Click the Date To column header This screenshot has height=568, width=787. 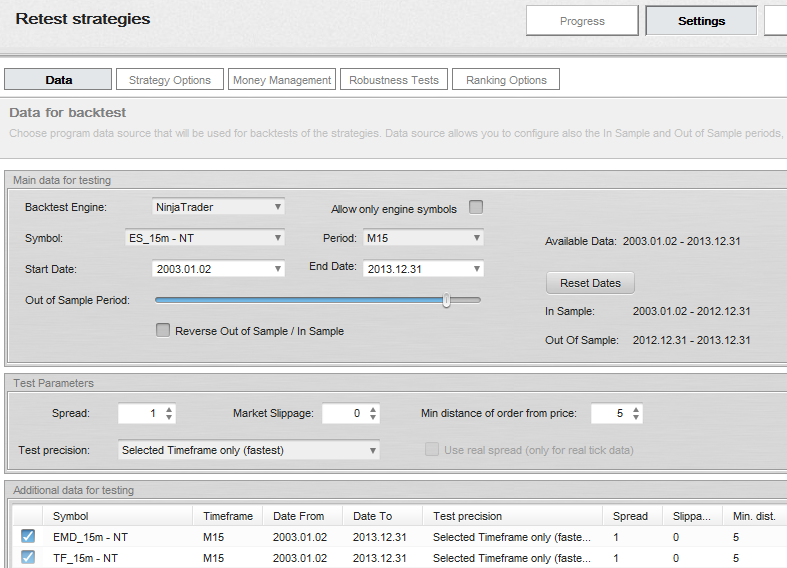[382, 516]
